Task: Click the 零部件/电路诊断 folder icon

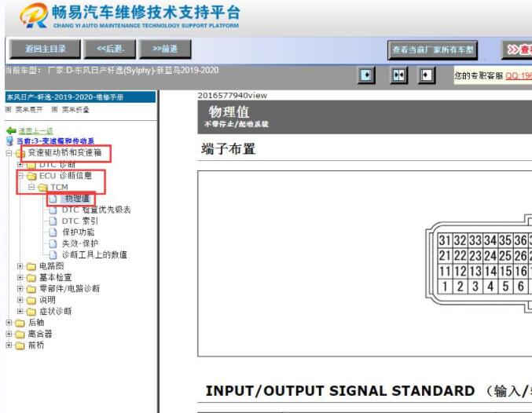Action: click(x=31, y=289)
